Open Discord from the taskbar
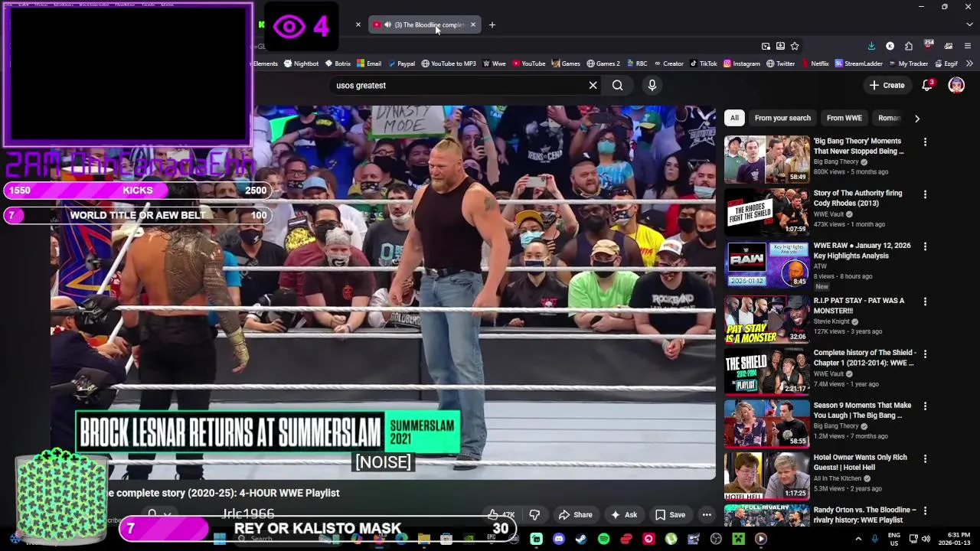The height and width of the screenshot is (551, 980). point(559,539)
